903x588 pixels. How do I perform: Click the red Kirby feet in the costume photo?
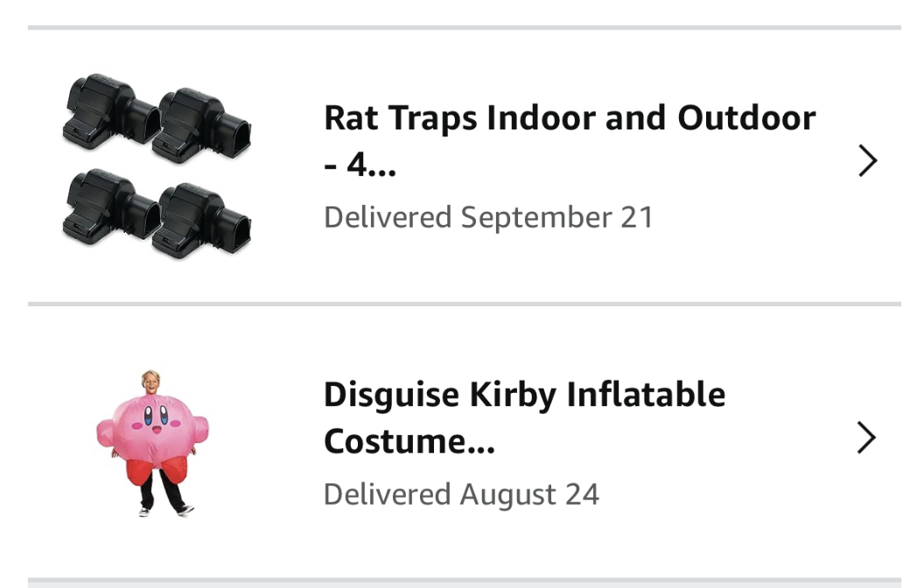[x=154, y=473]
